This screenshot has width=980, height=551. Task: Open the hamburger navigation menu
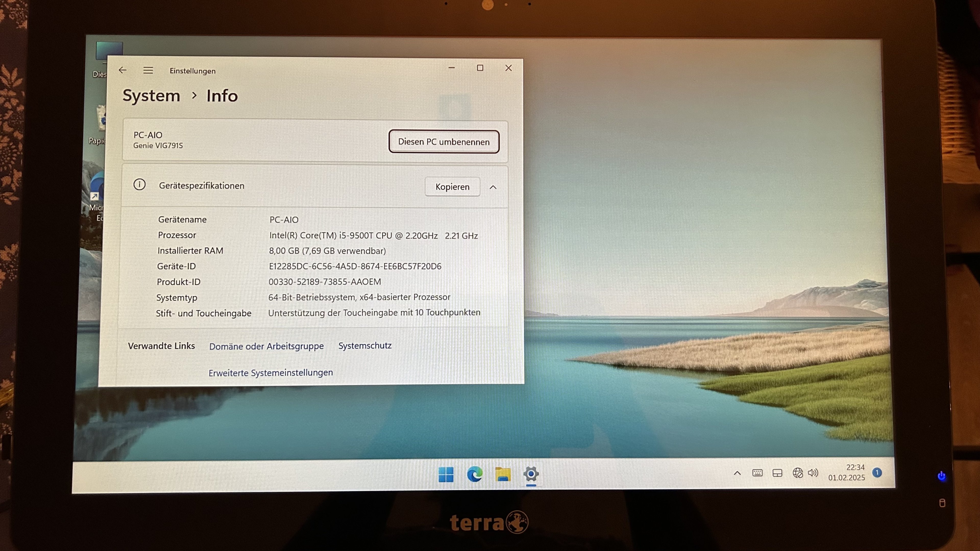pos(148,70)
